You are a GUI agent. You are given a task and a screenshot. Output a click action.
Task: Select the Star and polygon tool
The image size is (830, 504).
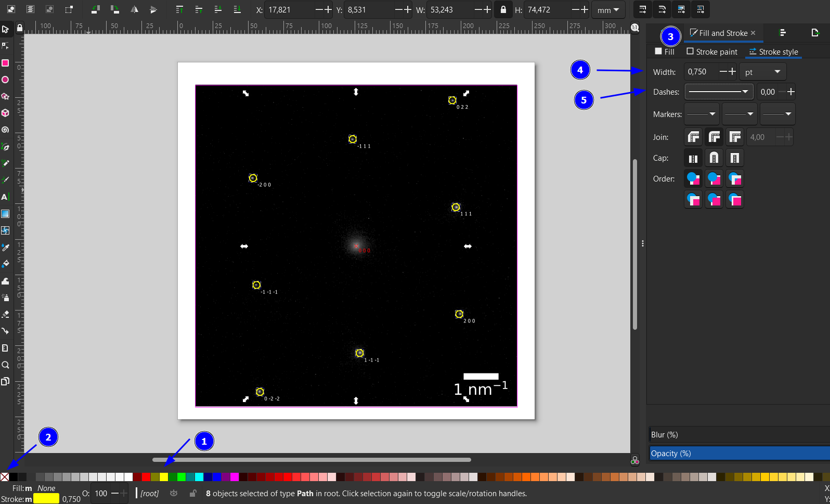click(x=5, y=96)
